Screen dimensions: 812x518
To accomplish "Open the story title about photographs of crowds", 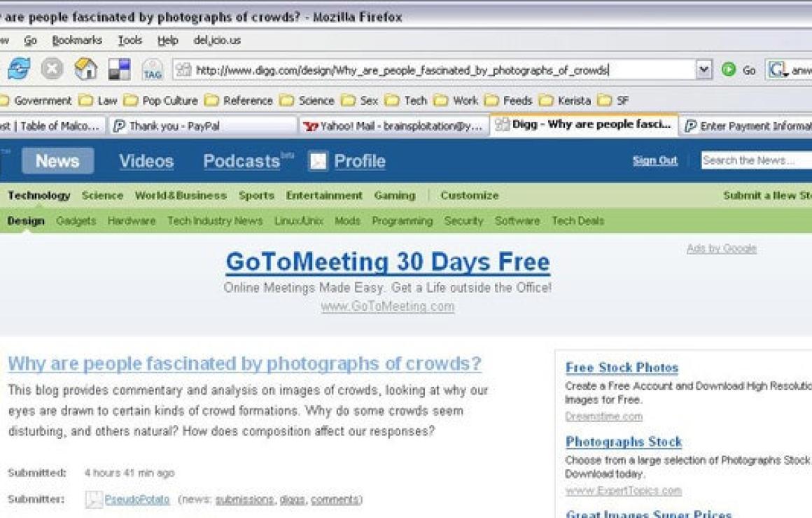I will [244, 363].
